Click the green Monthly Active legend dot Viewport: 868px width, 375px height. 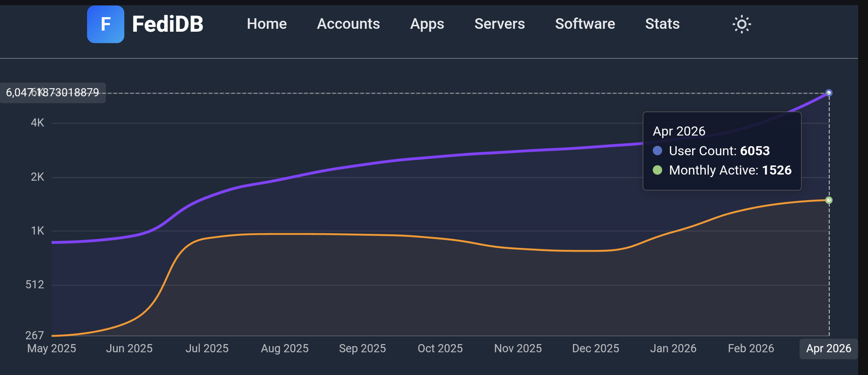pos(658,170)
